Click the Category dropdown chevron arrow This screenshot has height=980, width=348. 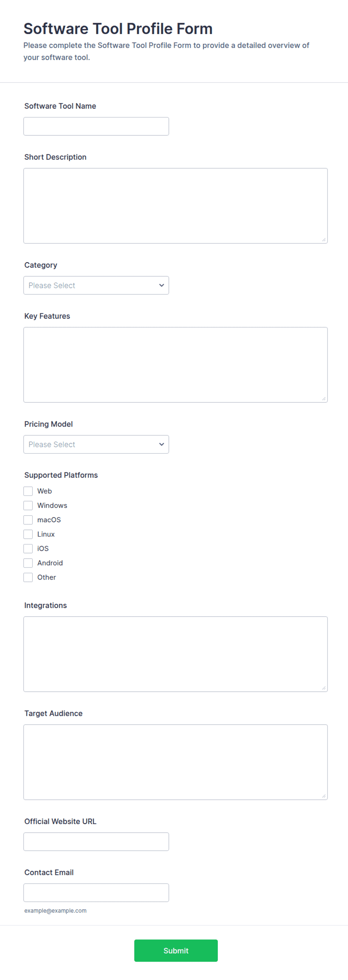pos(161,285)
